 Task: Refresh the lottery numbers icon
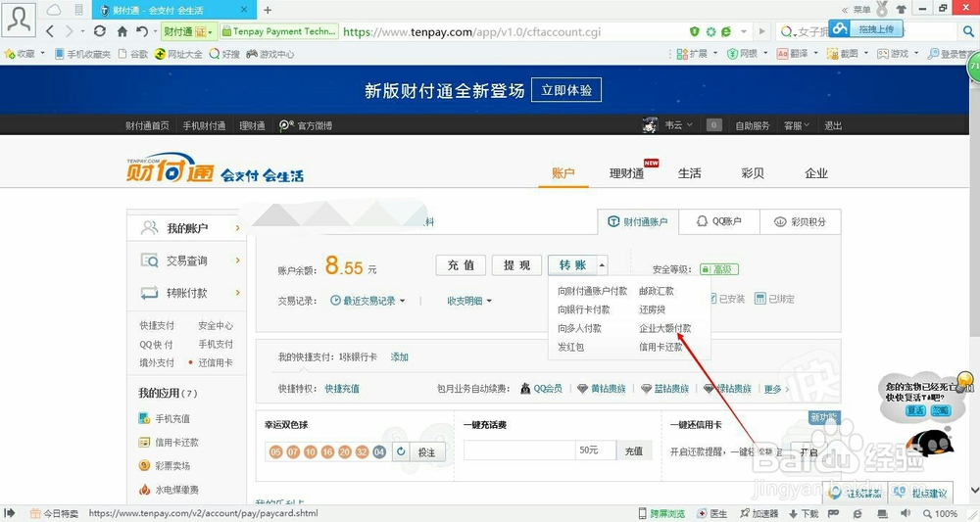click(x=401, y=451)
